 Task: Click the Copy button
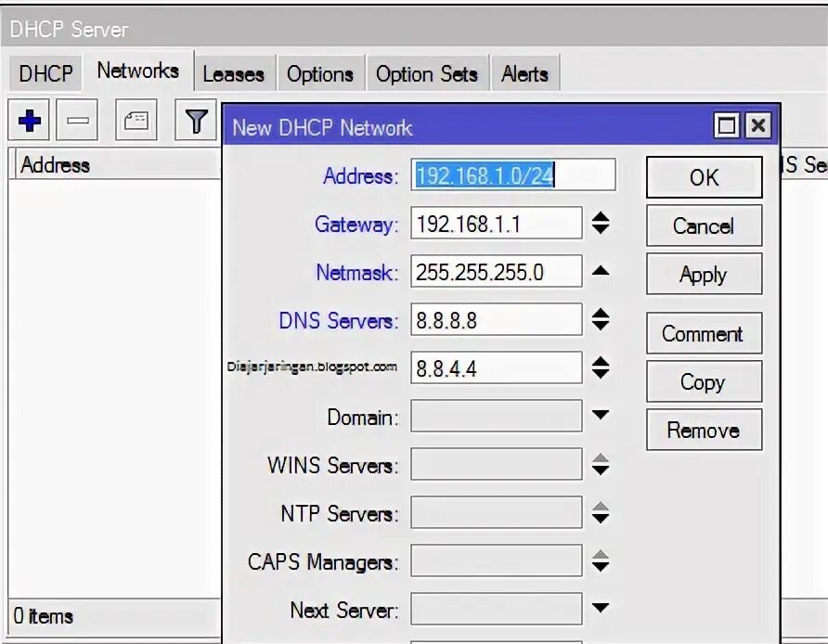[x=704, y=381]
